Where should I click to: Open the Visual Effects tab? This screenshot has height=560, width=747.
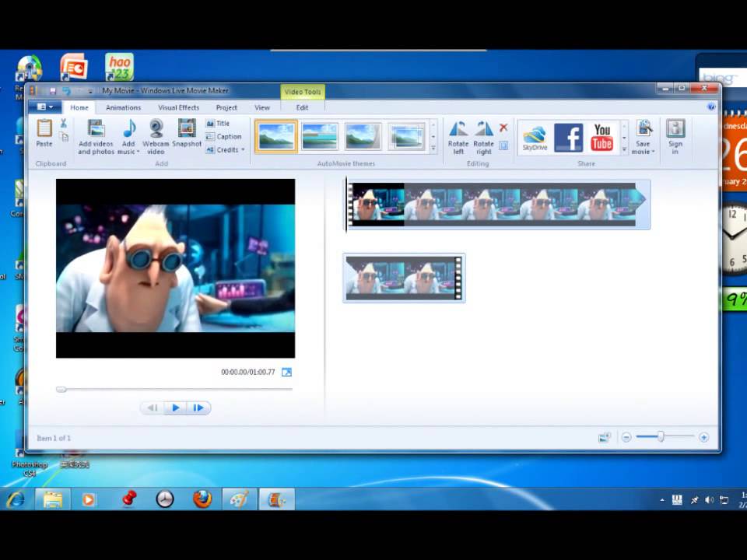point(179,107)
